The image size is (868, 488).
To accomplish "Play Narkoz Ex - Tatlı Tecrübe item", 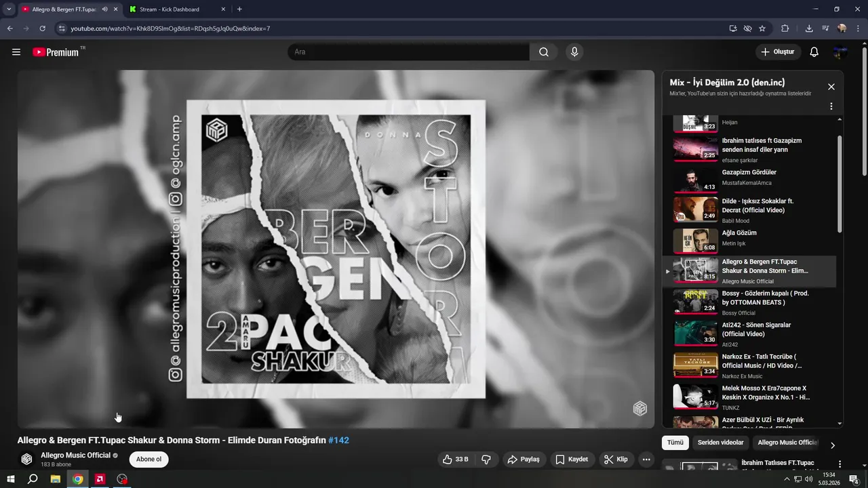I will (749, 366).
